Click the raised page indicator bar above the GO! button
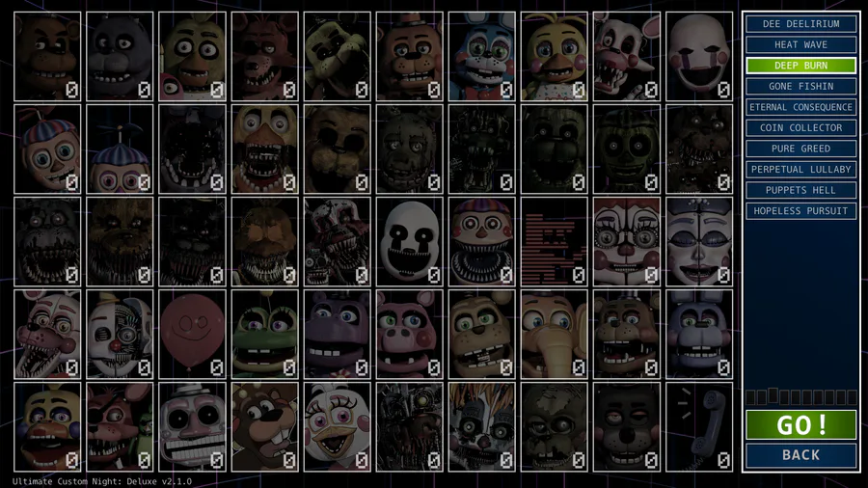This screenshot has width=868, height=488. 773,395
